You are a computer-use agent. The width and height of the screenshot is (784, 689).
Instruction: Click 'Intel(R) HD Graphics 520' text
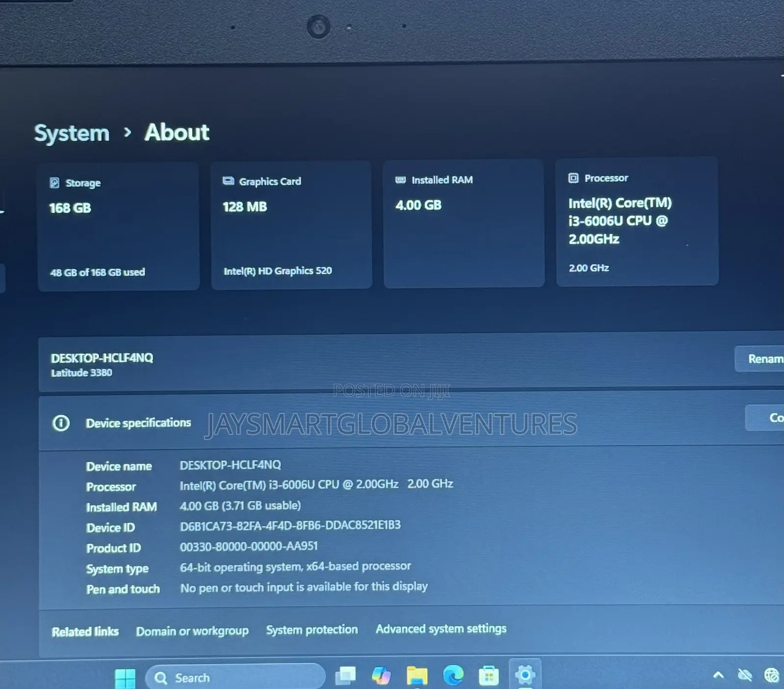pyautogui.click(x=278, y=271)
